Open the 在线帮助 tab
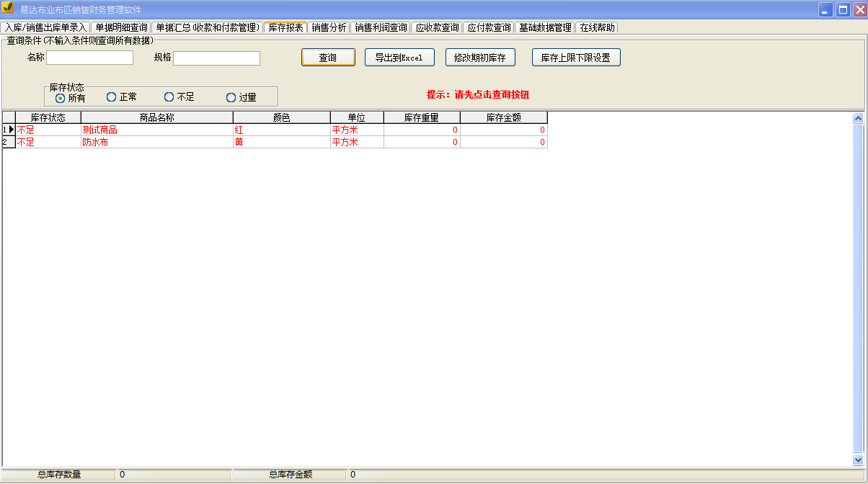Viewport: 868px width, 484px height. pyautogui.click(x=597, y=27)
